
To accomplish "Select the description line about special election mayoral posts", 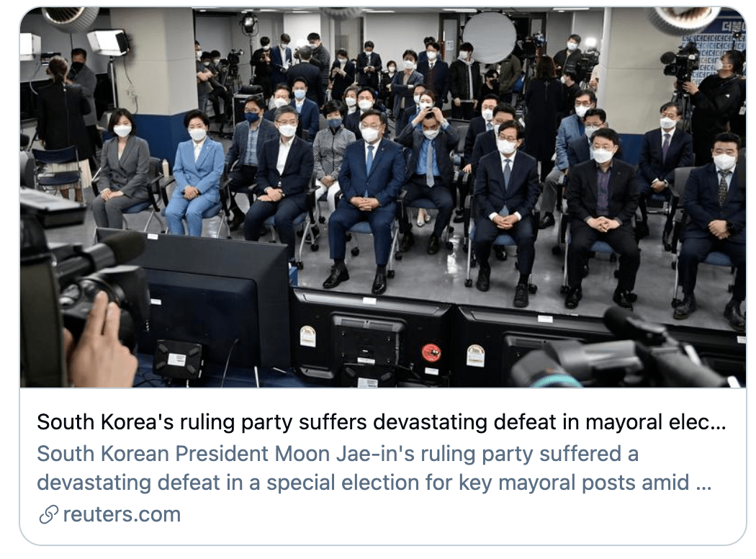I will point(374,483).
